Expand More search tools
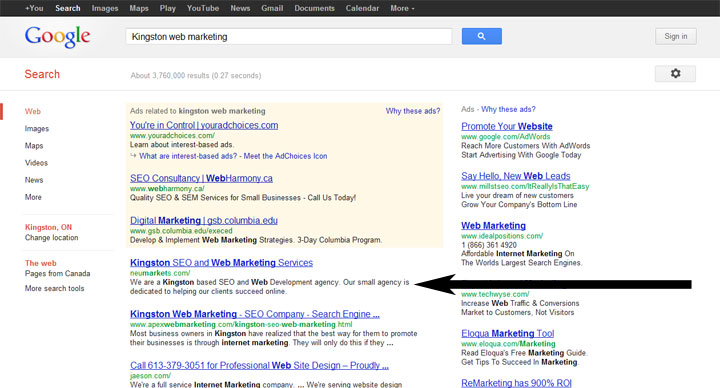Screen dimensions: 720x388 point(55,288)
